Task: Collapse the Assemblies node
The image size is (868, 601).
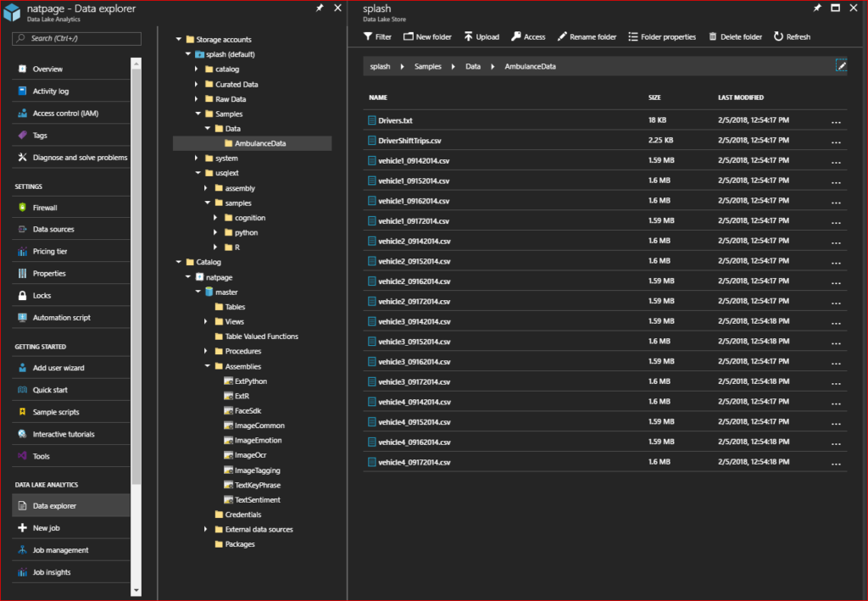Action: 208,366
